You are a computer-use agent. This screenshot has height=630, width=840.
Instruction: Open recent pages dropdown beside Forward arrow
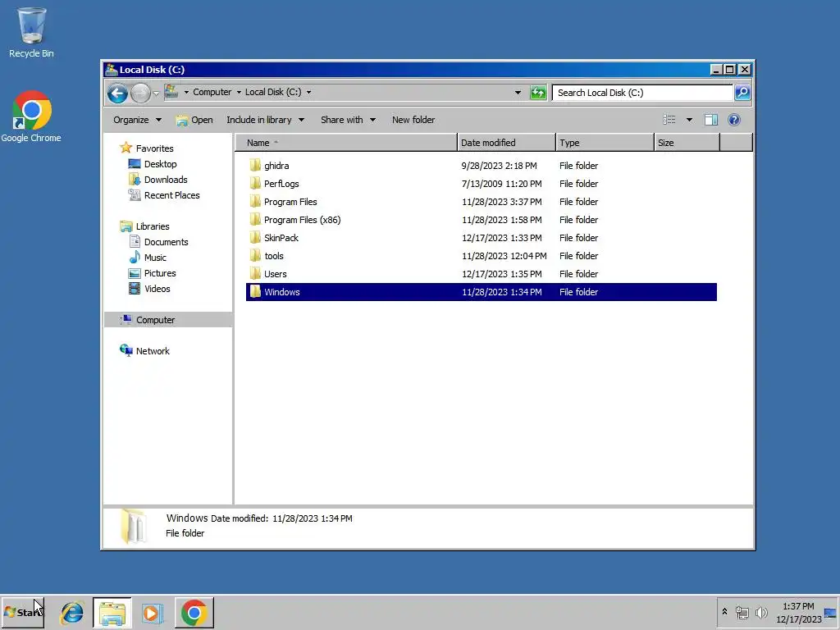point(156,94)
